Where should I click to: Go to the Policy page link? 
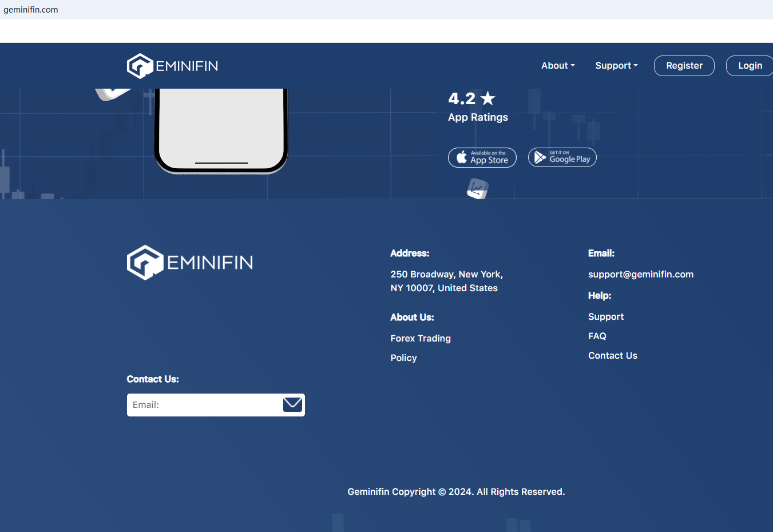pyautogui.click(x=403, y=358)
